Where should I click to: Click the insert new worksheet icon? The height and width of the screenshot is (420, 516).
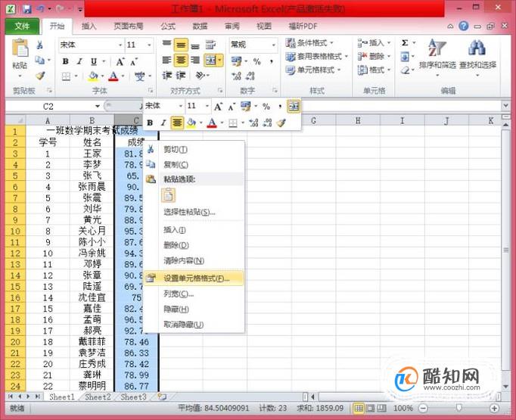point(162,397)
